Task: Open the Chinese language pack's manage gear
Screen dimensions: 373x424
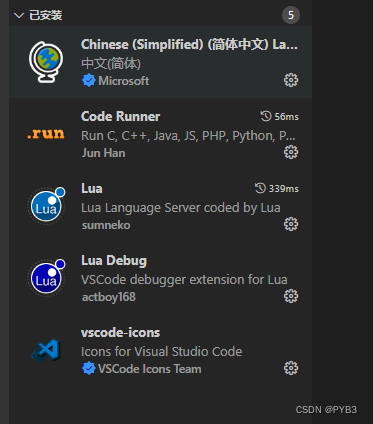Action: point(291,80)
